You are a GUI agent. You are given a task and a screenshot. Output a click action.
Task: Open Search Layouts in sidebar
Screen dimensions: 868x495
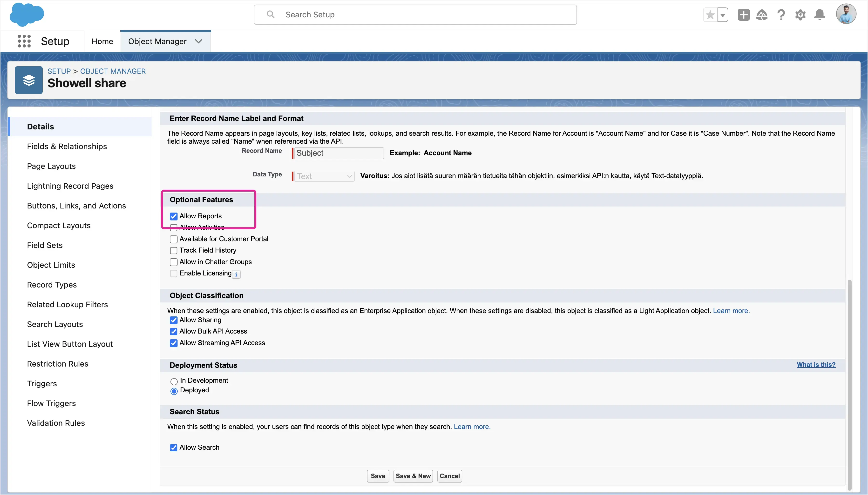55,324
